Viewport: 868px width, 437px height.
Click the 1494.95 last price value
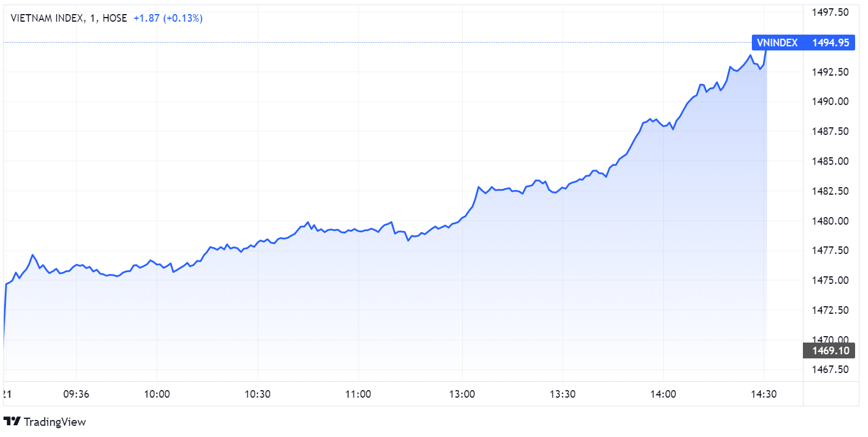click(x=830, y=42)
